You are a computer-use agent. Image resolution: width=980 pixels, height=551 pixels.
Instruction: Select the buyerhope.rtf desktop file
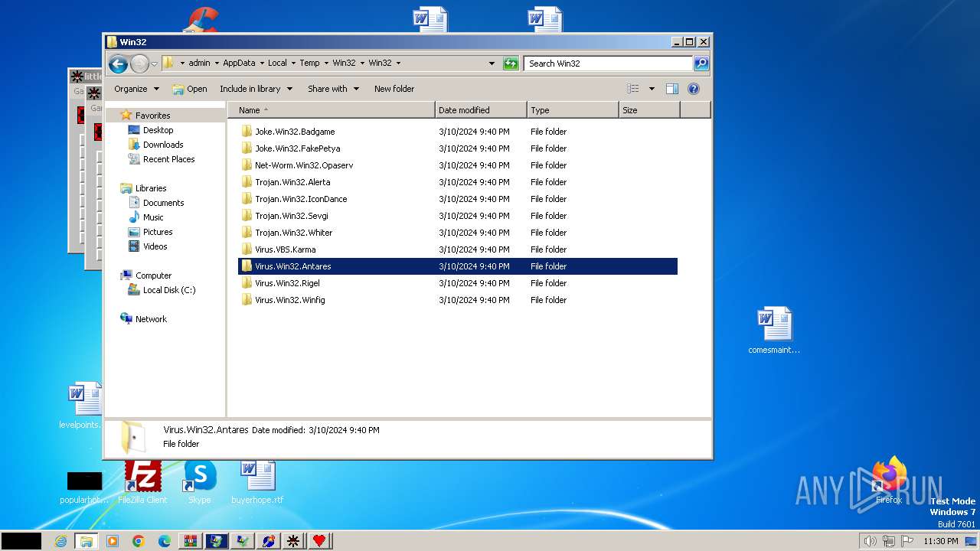click(257, 482)
